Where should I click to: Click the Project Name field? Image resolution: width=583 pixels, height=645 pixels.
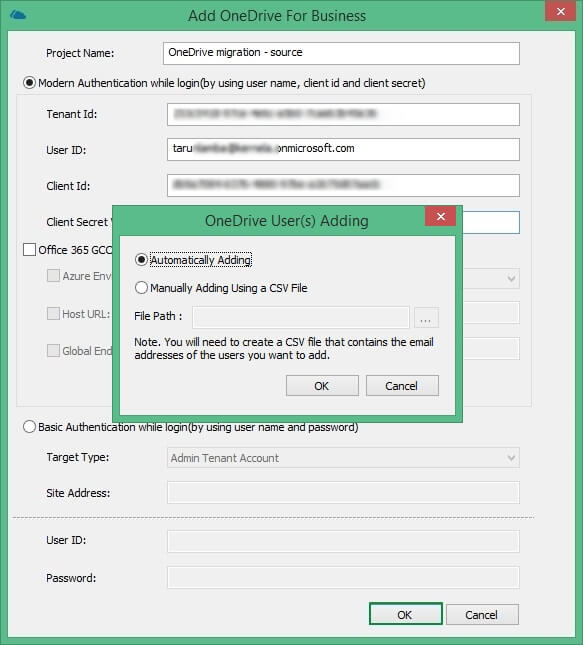coord(341,53)
